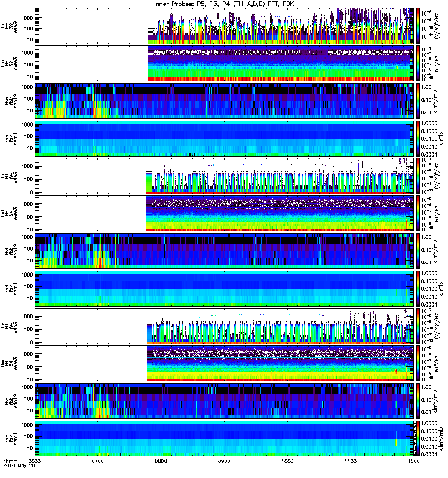The width and height of the screenshot is (448, 478).
Task: Click the y-axis label "the fbk edc12"
Action: coord(11,401)
